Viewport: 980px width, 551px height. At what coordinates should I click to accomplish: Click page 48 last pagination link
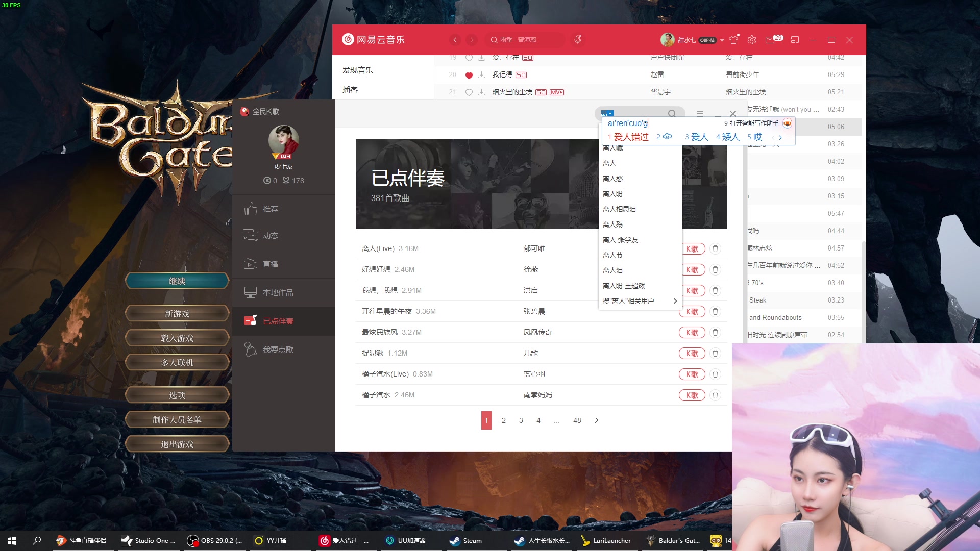[x=577, y=420]
